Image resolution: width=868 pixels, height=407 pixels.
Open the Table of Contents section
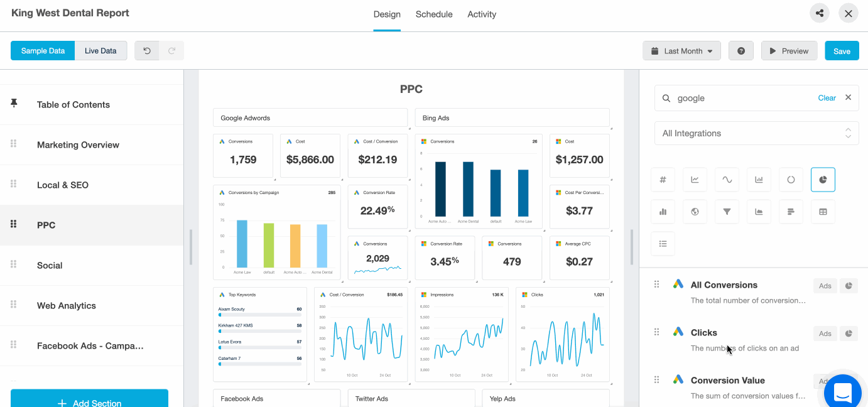tap(92, 105)
